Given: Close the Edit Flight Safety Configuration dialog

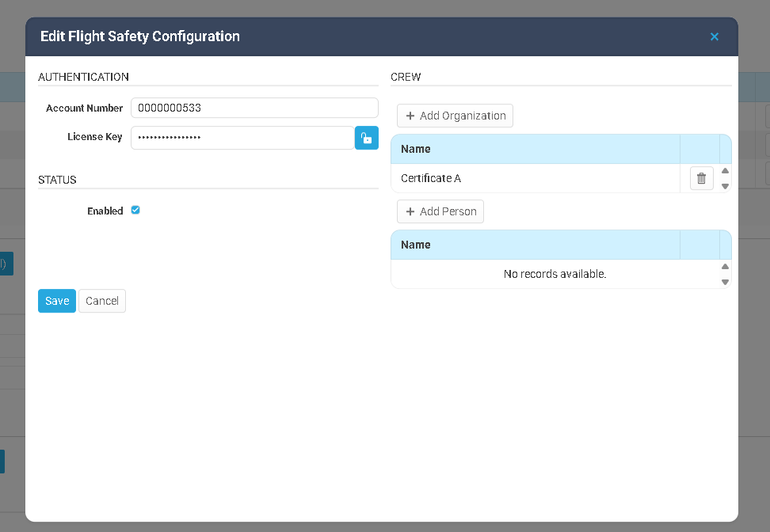Looking at the screenshot, I should coord(715,36).
